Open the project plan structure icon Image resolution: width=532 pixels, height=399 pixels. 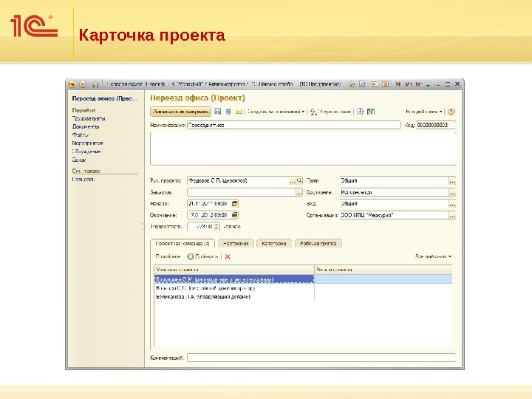point(313,112)
